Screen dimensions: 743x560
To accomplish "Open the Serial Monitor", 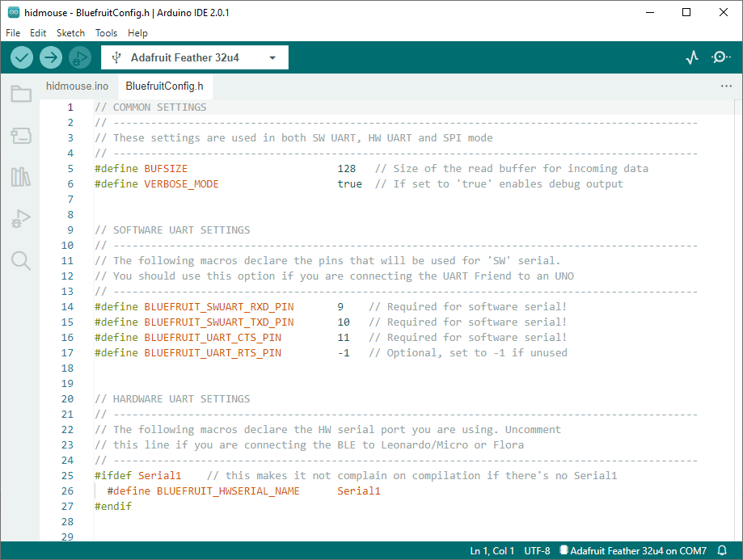I will tap(720, 58).
